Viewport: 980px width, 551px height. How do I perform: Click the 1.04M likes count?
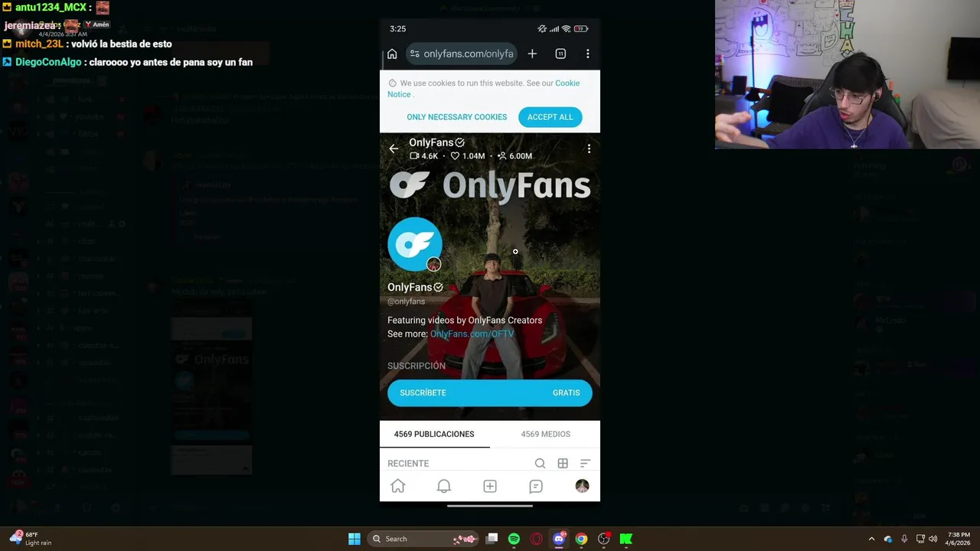(x=468, y=156)
